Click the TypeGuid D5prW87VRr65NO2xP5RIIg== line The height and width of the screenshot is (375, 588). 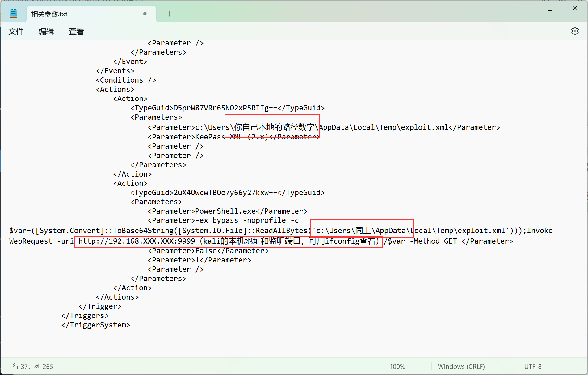[228, 108]
